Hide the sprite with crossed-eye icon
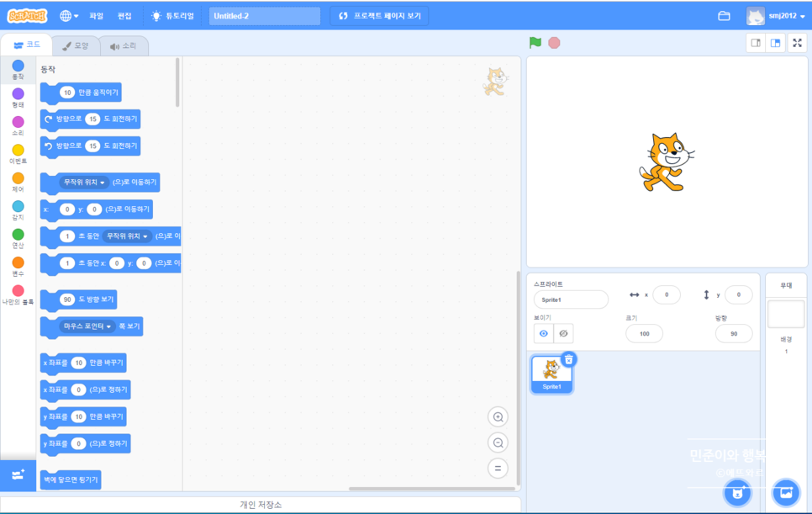The width and height of the screenshot is (812, 514). [x=563, y=334]
